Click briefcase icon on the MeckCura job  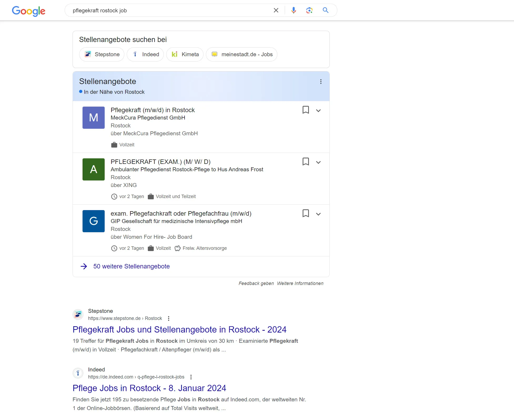[114, 145]
